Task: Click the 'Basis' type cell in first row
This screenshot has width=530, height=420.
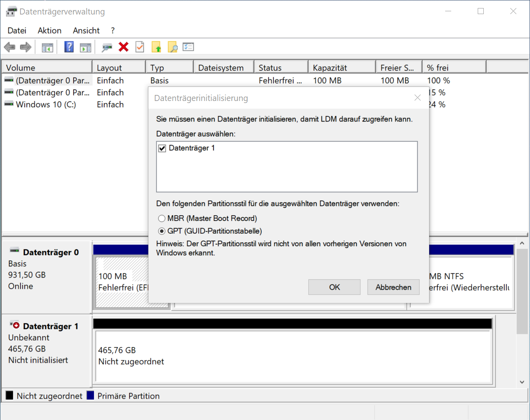Action: coord(160,80)
